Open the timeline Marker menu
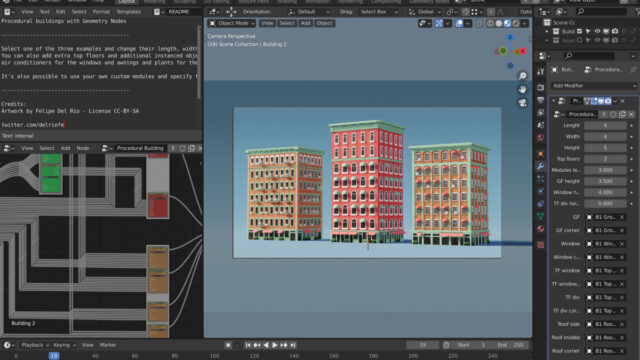 click(x=108, y=345)
